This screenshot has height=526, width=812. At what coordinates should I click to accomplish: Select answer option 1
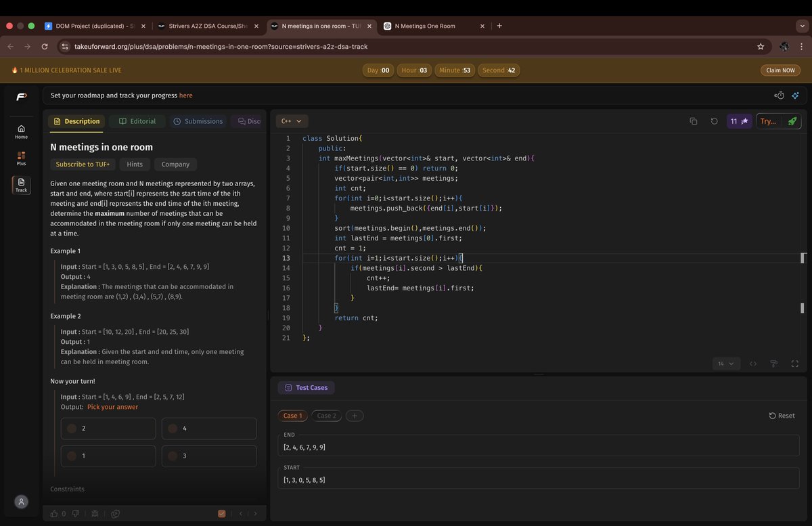[108, 456]
